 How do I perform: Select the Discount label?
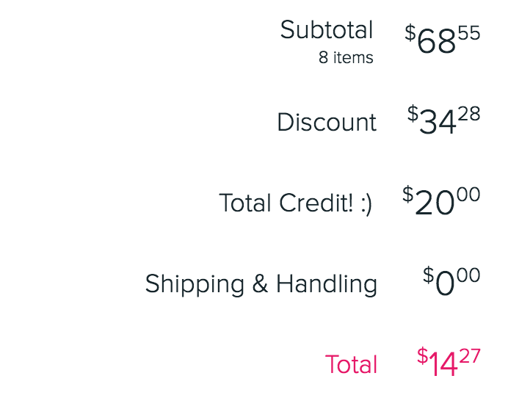coord(327,122)
